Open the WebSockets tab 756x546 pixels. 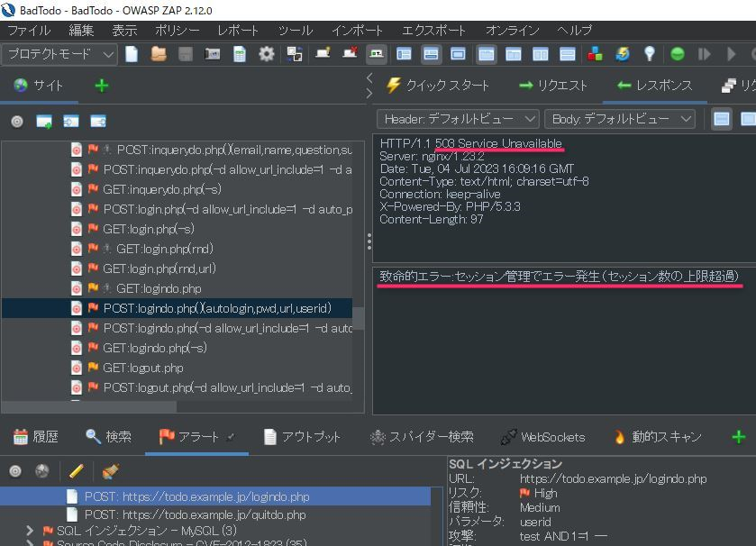[542, 437]
